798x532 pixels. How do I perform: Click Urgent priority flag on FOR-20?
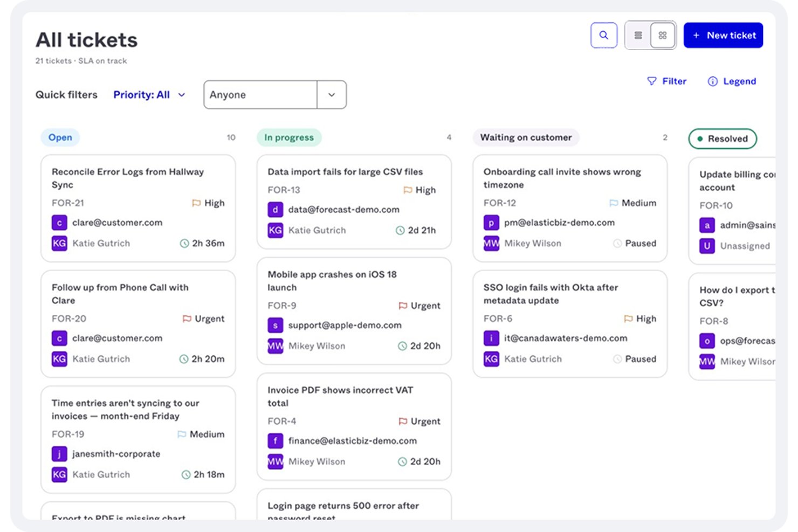[187, 319]
